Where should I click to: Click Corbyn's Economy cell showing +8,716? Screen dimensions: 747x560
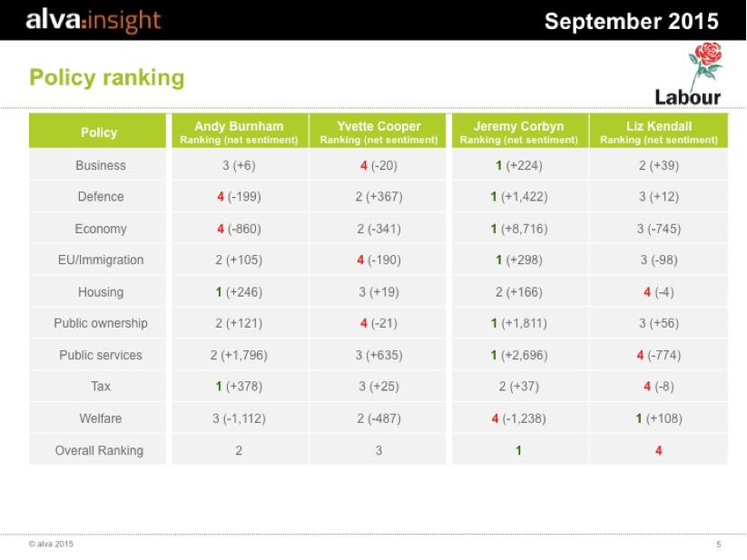pos(518,229)
